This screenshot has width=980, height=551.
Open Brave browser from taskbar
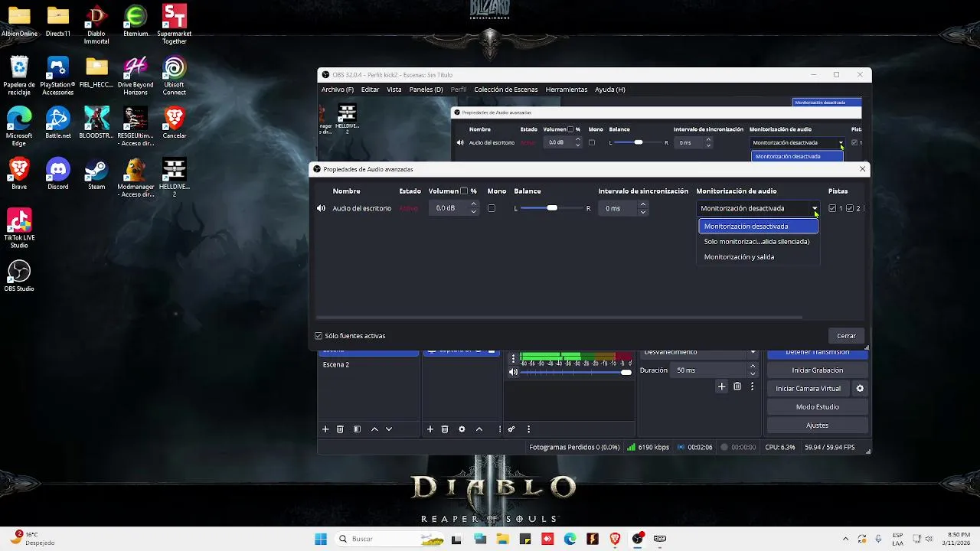(615, 539)
